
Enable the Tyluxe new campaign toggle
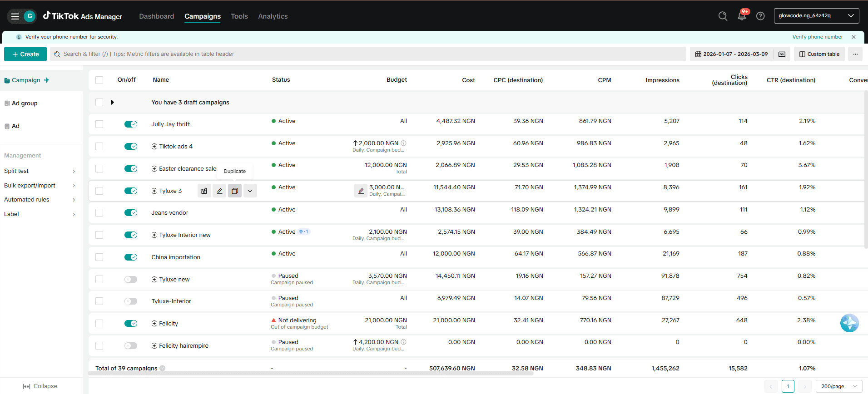(x=131, y=280)
